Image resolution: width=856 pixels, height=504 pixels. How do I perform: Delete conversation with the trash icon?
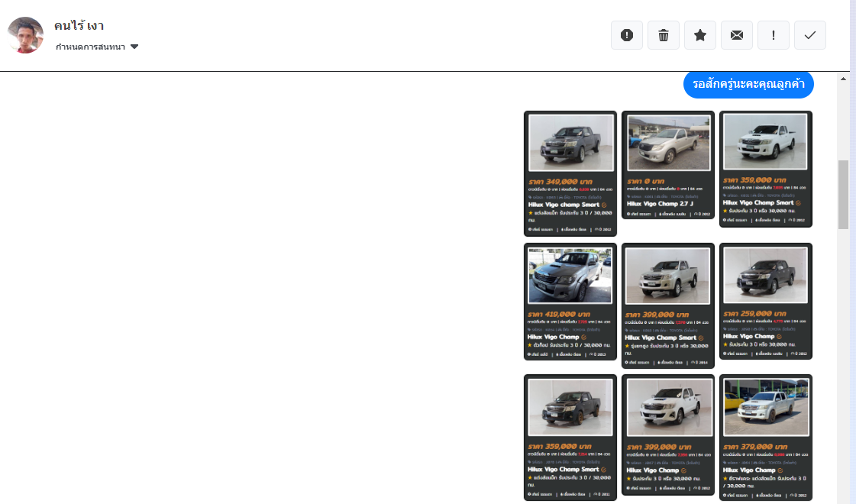[664, 35]
